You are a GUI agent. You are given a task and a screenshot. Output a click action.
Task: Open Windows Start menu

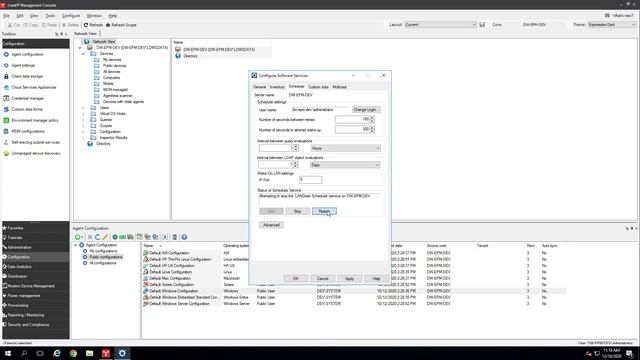[8, 353]
